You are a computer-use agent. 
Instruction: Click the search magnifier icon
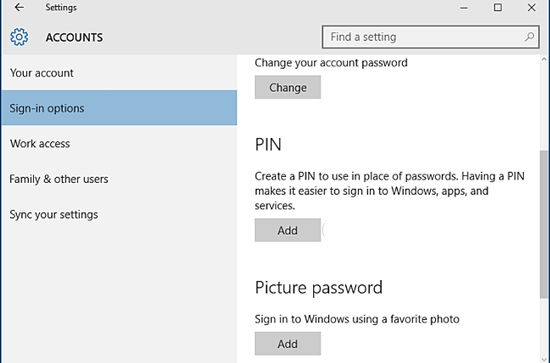click(529, 37)
